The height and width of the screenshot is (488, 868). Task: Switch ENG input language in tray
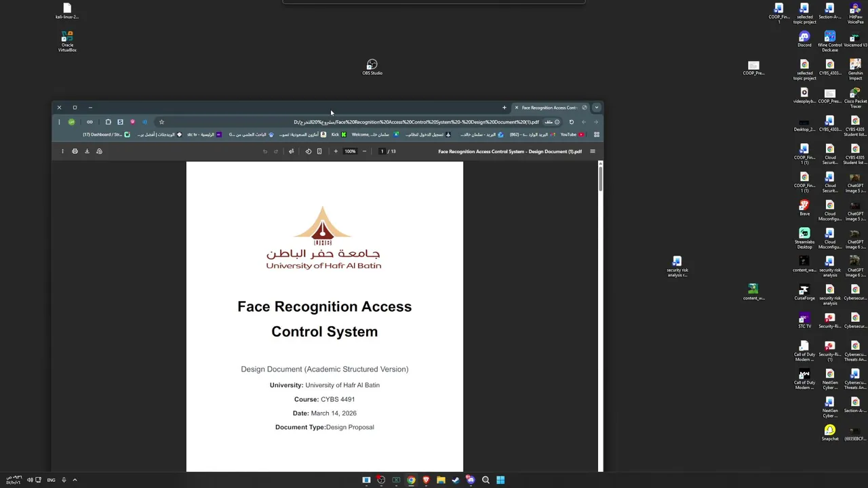[x=51, y=480]
